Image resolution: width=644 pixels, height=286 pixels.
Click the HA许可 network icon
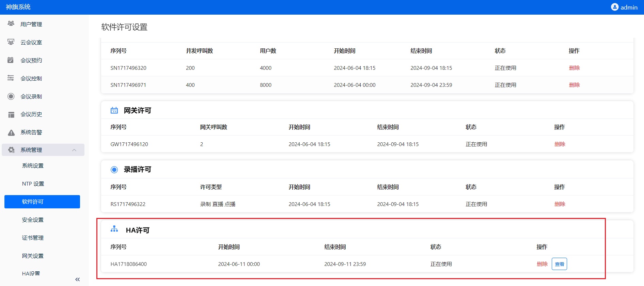[114, 229]
